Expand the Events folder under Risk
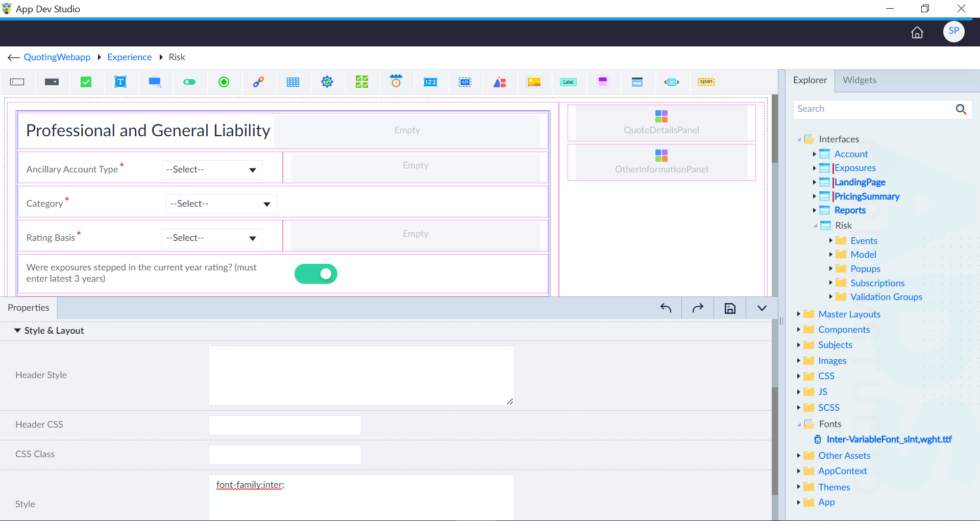 click(x=831, y=240)
